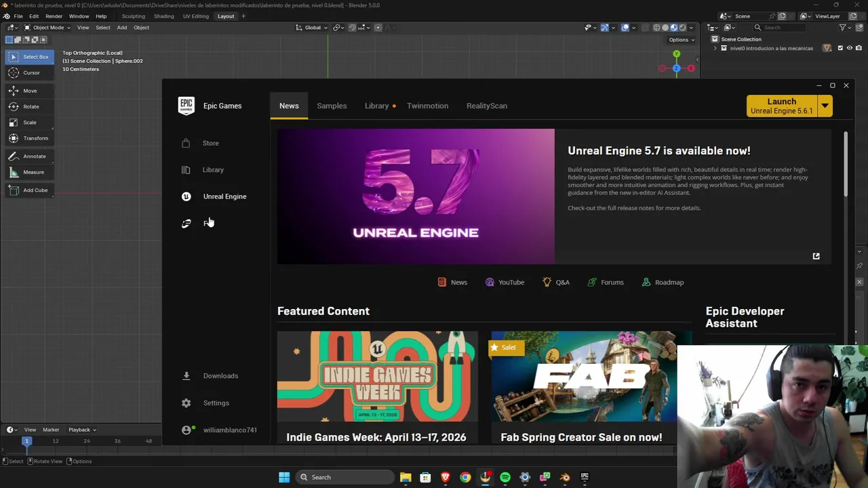Screen dimensions: 868x488
Task: Open the YouTube link
Action: [505, 282]
